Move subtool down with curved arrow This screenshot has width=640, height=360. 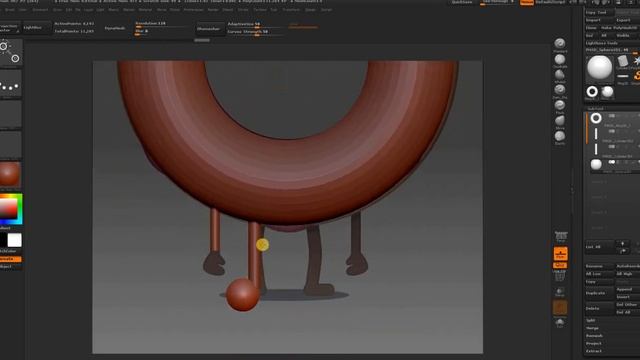pos(623,251)
